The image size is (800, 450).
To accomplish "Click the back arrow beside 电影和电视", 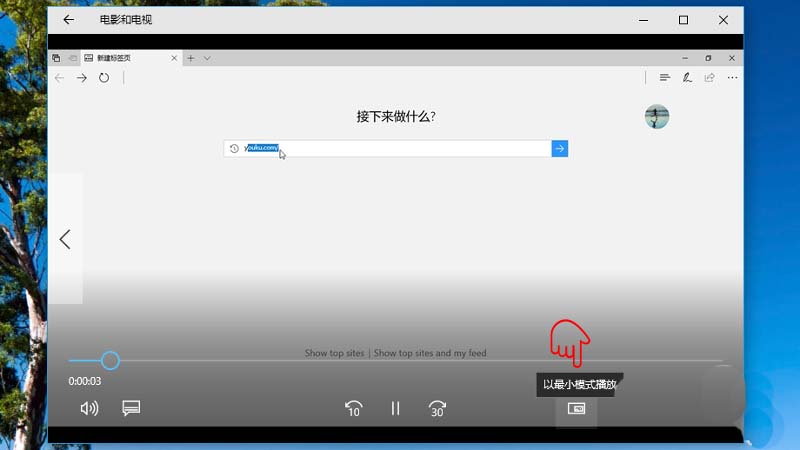I will pos(69,19).
